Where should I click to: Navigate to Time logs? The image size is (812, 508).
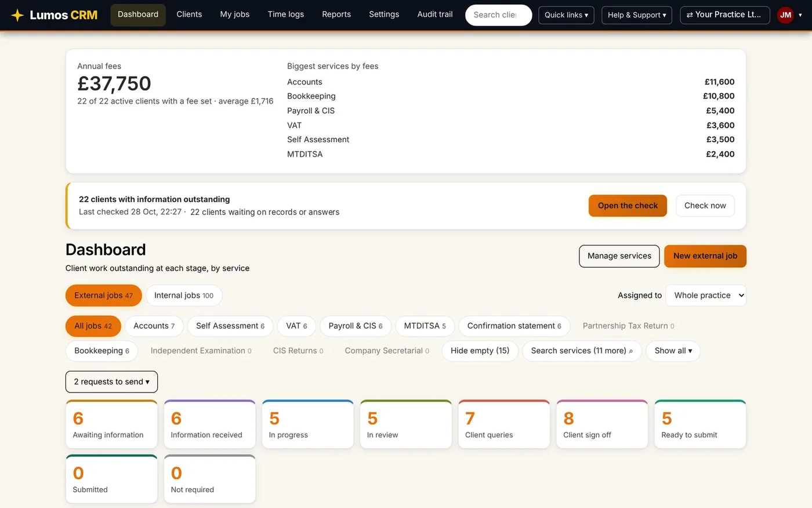click(286, 15)
